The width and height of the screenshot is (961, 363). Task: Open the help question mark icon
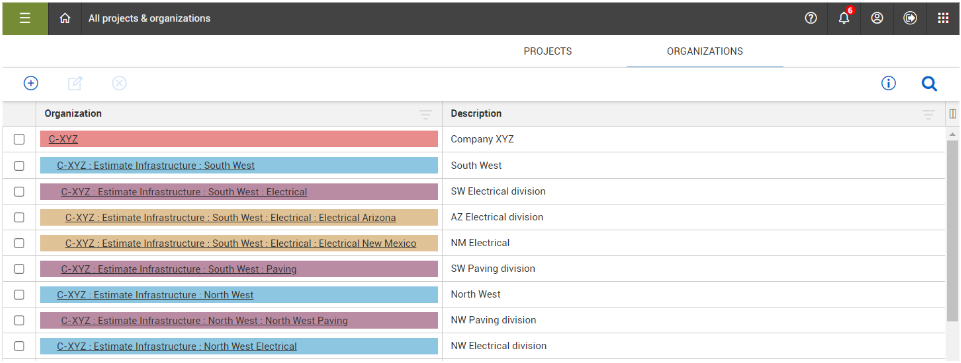pos(811,18)
